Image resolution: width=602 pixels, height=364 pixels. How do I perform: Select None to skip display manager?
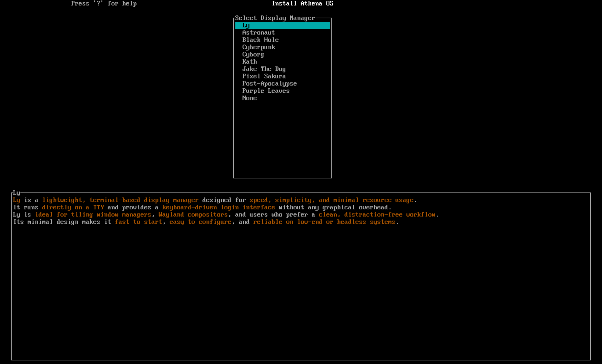click(x=249, y=98)
